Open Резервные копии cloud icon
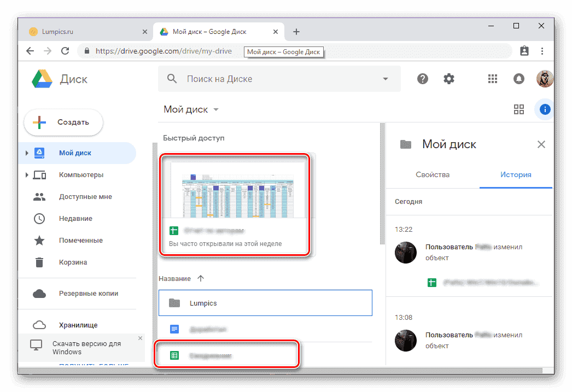Screen dimensions: 572x392 39,294
